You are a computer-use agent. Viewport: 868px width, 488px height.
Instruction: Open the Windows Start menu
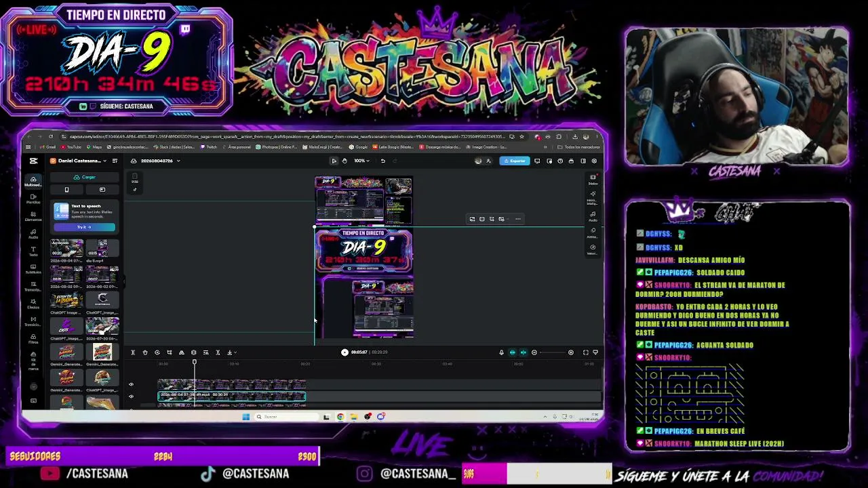[x=245, y=417]
